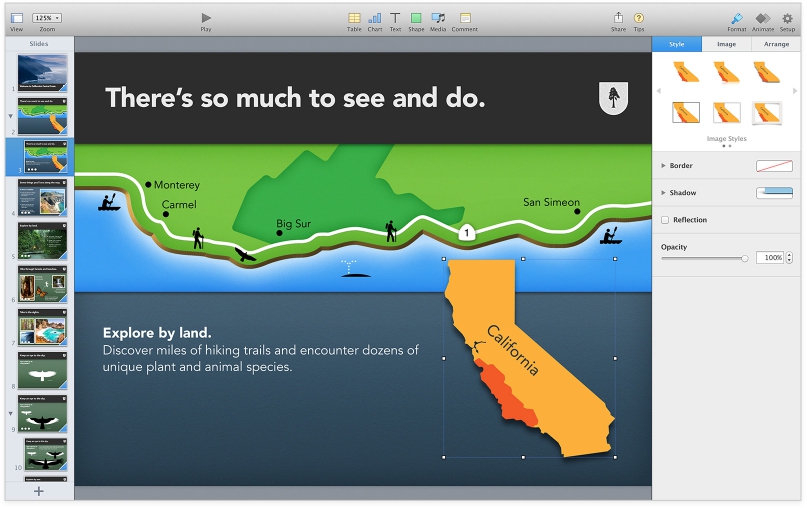Open the Animate inspector
This screenshot has height=508, width=807.
[x=763, y=18]
